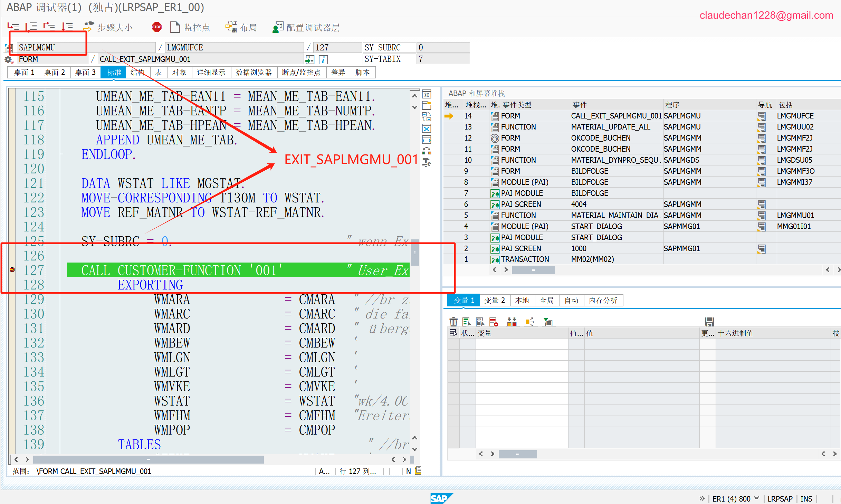Toggle breakpoint marker at line 127
Screen dimensions: 841x504
coord(12,270)
